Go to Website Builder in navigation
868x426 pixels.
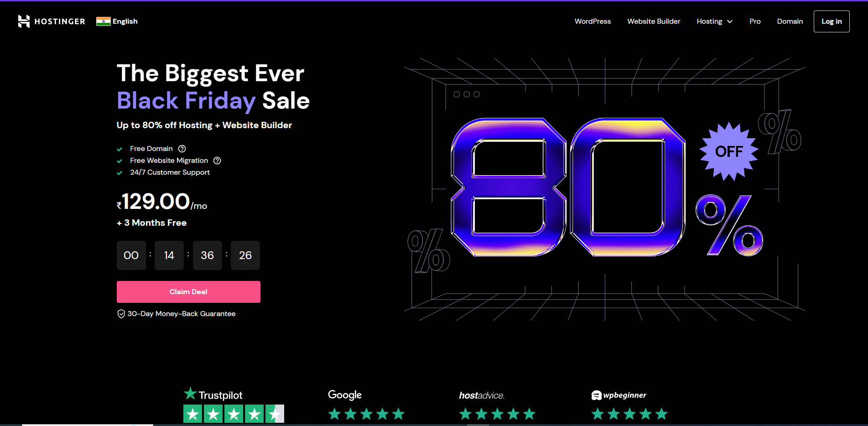pyautogui.click(x=654, y=21)
